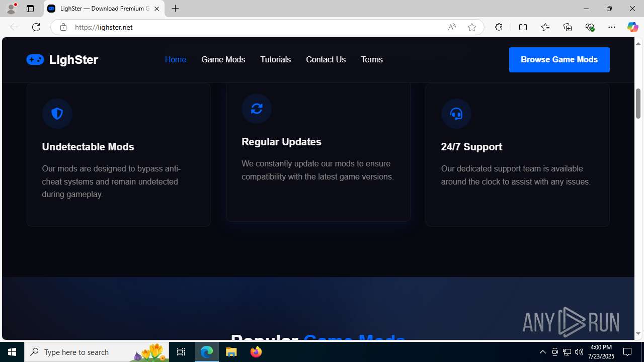This screenshot has width=644, height=362.
Task: Add this page to favorites star
Action: click(472, 27)
